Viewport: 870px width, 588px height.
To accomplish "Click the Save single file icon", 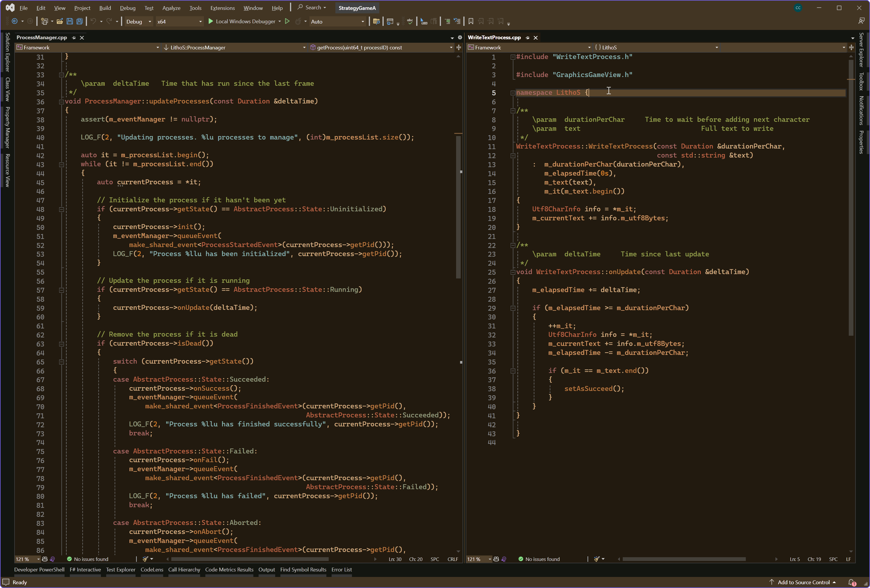I will pyautogui.click(x=70, y=21).
